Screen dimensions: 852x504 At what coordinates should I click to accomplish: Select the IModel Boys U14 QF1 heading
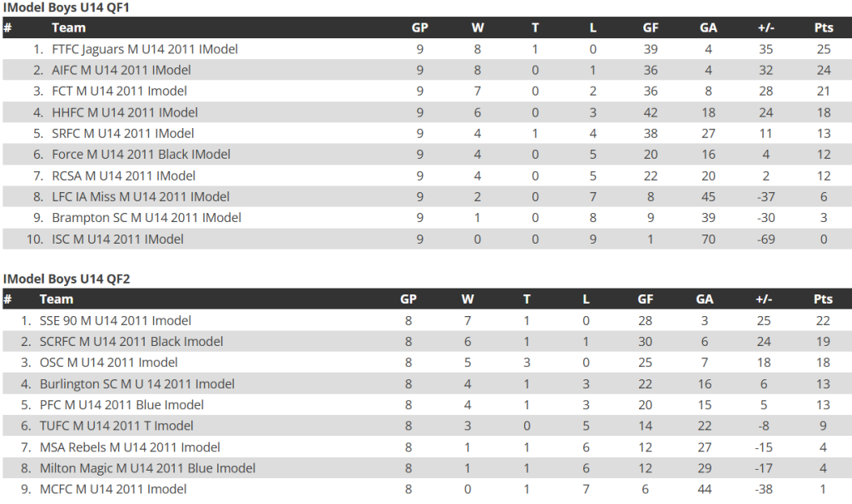[67, 7]
